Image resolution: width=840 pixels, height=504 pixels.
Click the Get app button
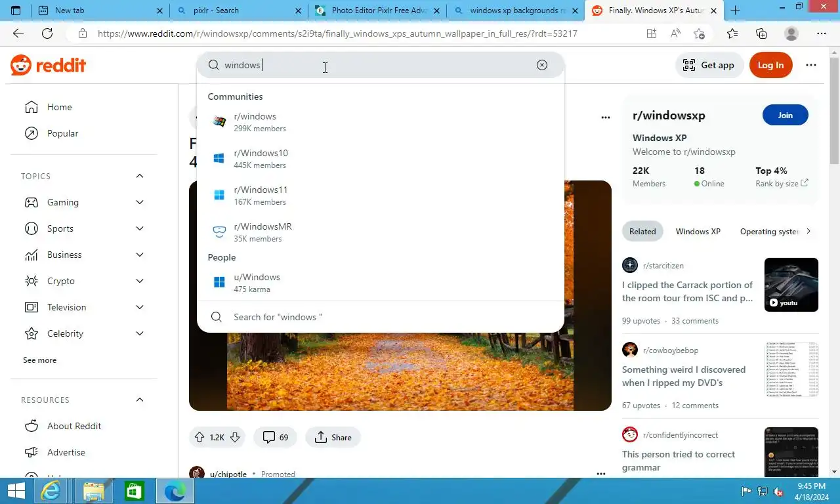point(709,65)
